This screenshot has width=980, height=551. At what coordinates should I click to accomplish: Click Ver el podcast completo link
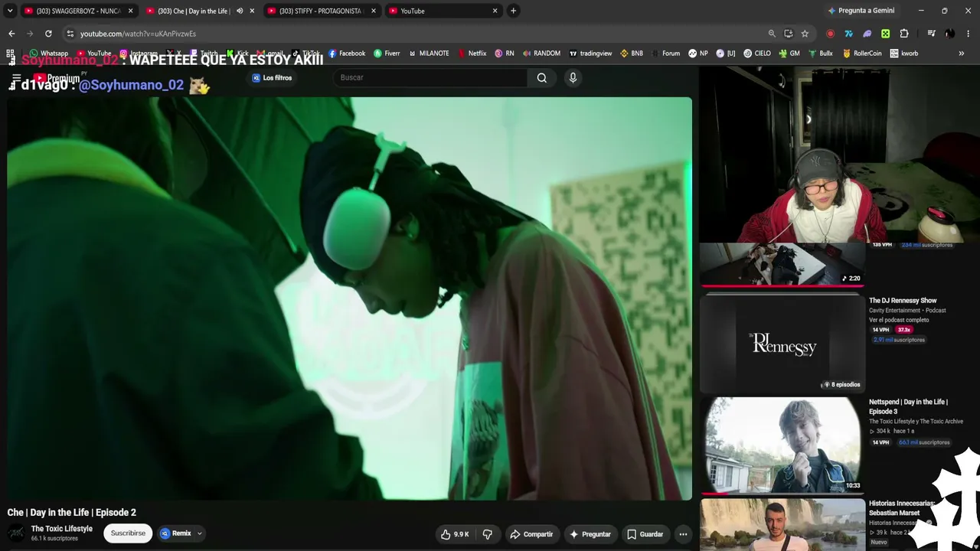pyautogui.click(x=899, y=320)
